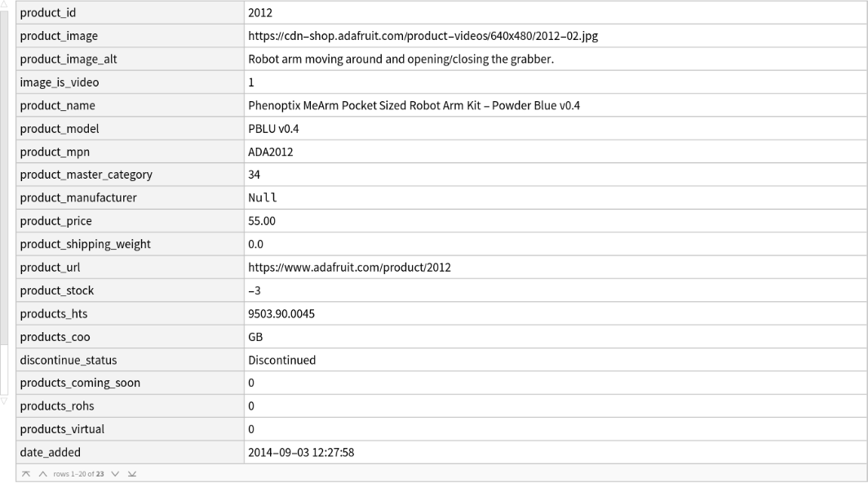Select the product_manufacturer Null value
Viewport: 868px width, 483px height.
pos(263,198)
